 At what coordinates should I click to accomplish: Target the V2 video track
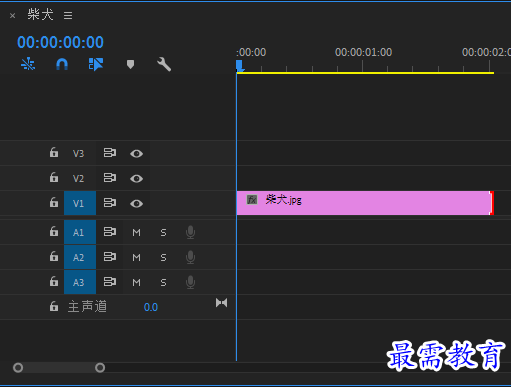click(x=79, y=178)
